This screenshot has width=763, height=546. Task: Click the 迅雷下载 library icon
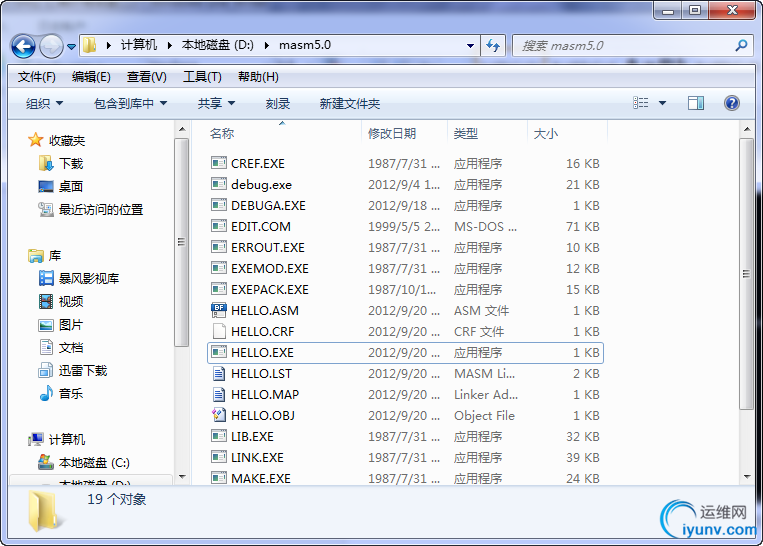point(46,370)
